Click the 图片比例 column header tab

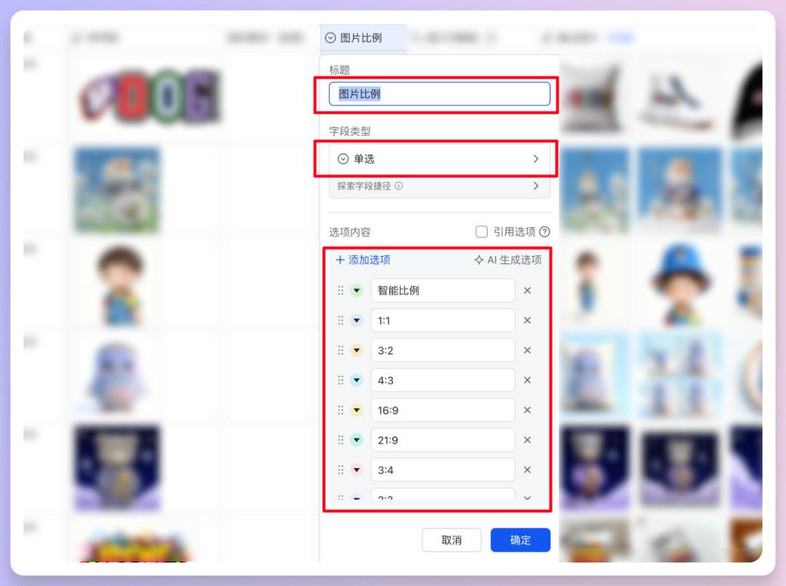[362, 38]
